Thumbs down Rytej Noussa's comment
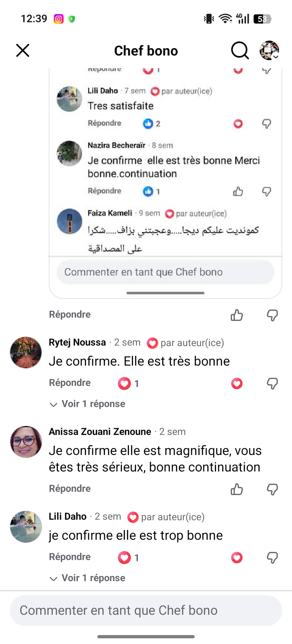This screenshot has width=292, height=644. pyautogui.click(x=272, y=383)
